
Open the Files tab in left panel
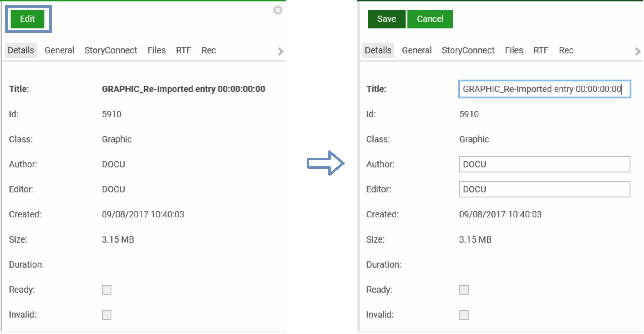coord(156,50)
